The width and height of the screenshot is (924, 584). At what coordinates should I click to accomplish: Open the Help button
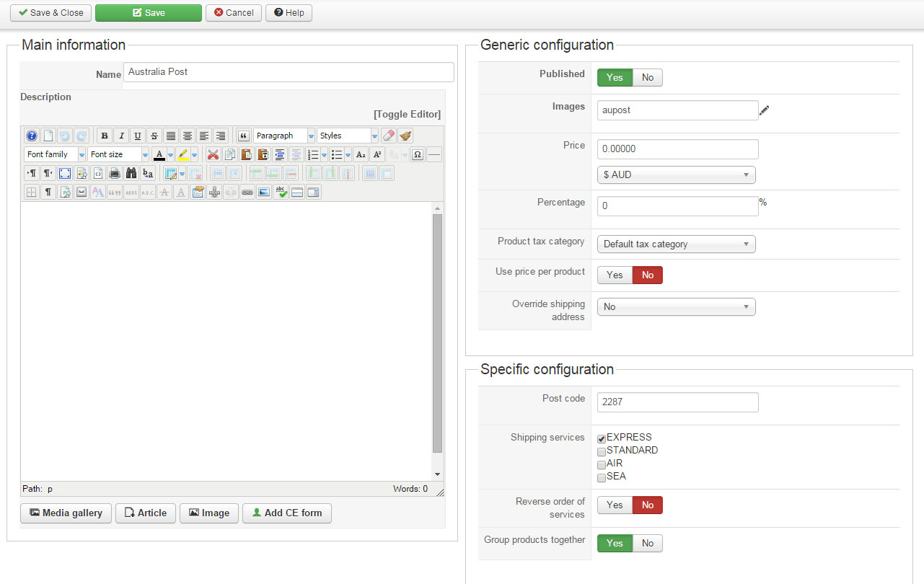pos(289,13)
